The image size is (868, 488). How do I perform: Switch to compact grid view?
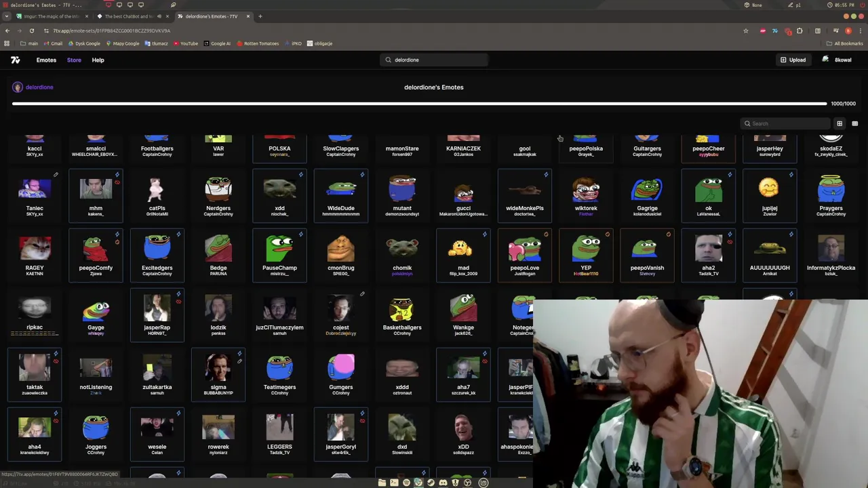click(854, 123)
